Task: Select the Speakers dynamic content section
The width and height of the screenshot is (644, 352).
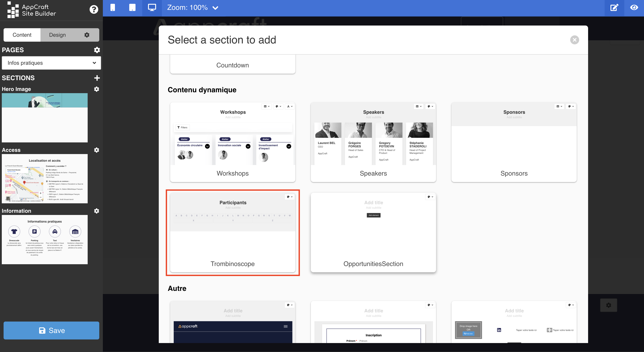Action: pos(373,141)
